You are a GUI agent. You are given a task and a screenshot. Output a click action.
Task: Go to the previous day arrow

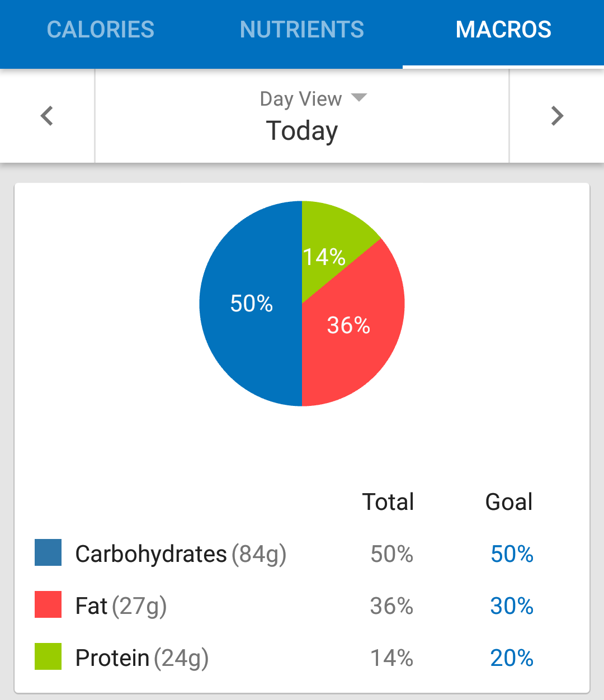pos(47,116)
